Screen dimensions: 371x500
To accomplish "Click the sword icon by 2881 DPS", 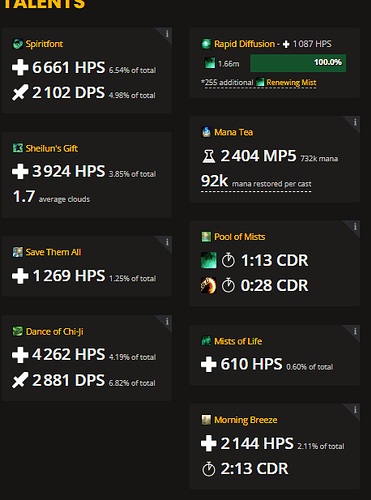I will (20, 380).
